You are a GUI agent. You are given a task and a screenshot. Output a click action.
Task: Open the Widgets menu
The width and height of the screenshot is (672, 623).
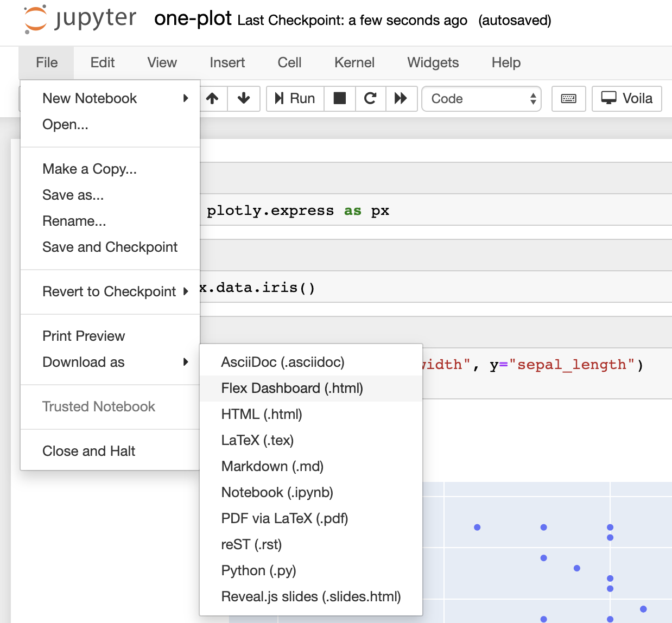coord(433,62)
